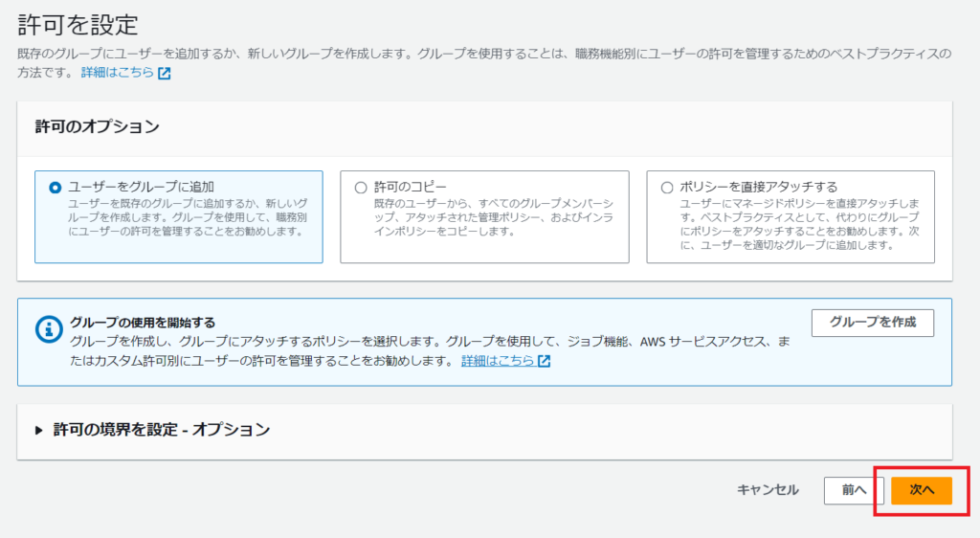Select the ユーザーをグループに追加 radio button

point(55,188)
